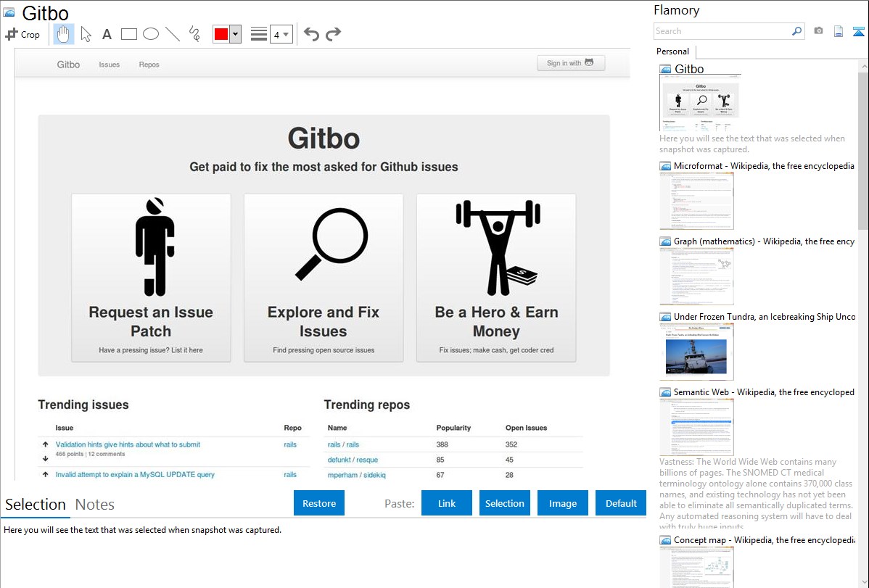Click the Concept map - Wikipedia title
Viewport: 869px width, 588px height.
coord(764,539)
